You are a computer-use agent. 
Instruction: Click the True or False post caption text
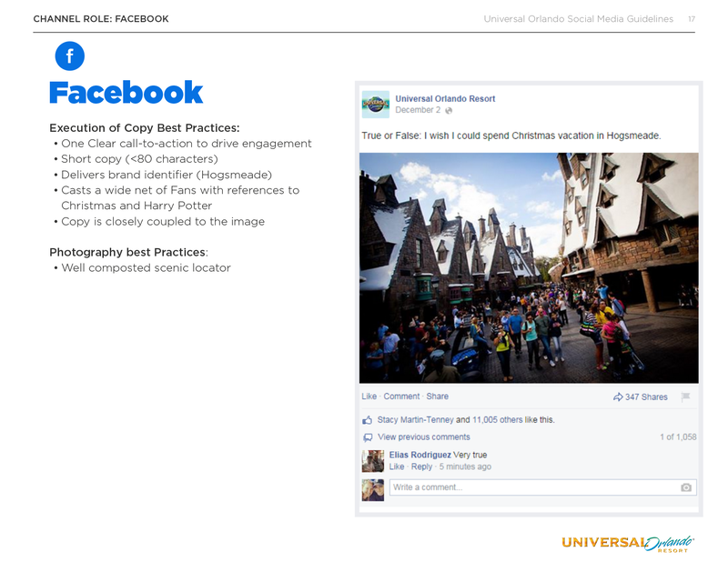(x=511, y=135)
